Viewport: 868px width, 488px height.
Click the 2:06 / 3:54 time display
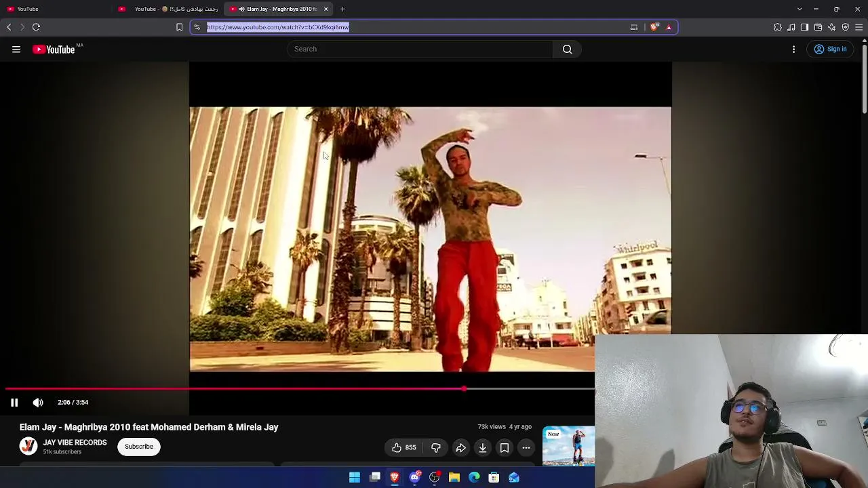coord(73,403)
